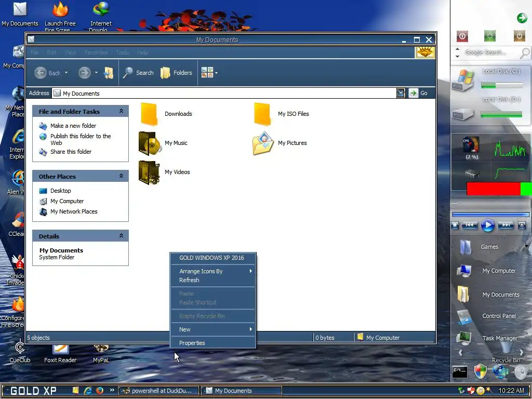Click the green arrow sidebar icon
Viewport: 532px width, 399px height.
point(522,18)
